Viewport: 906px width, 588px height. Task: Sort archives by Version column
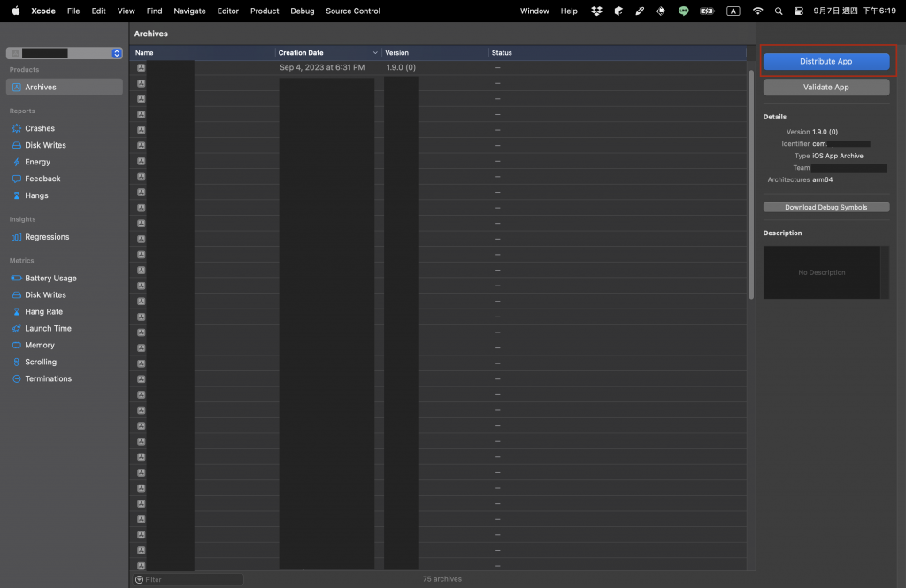pos(434,52)
